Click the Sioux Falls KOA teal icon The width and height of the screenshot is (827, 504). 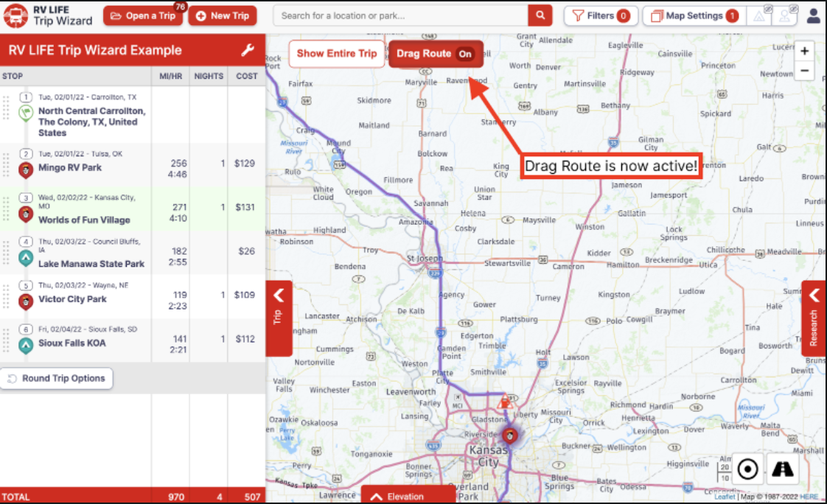26,346
